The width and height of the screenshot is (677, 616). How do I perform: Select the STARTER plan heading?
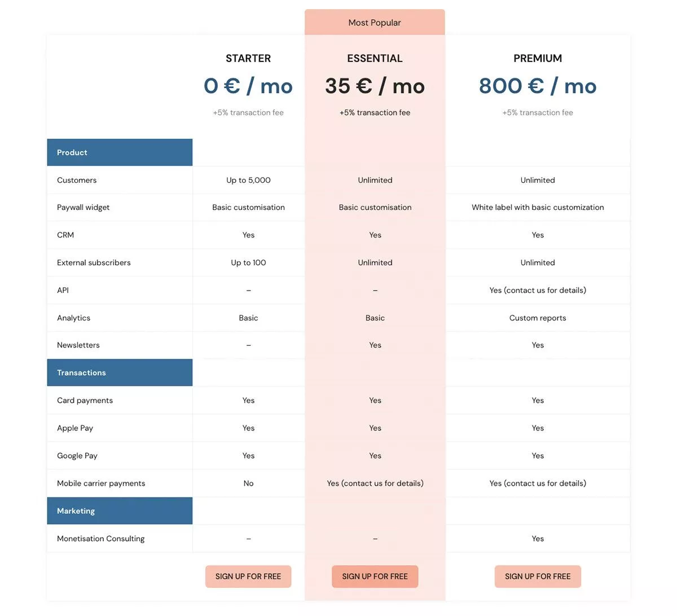248,58
